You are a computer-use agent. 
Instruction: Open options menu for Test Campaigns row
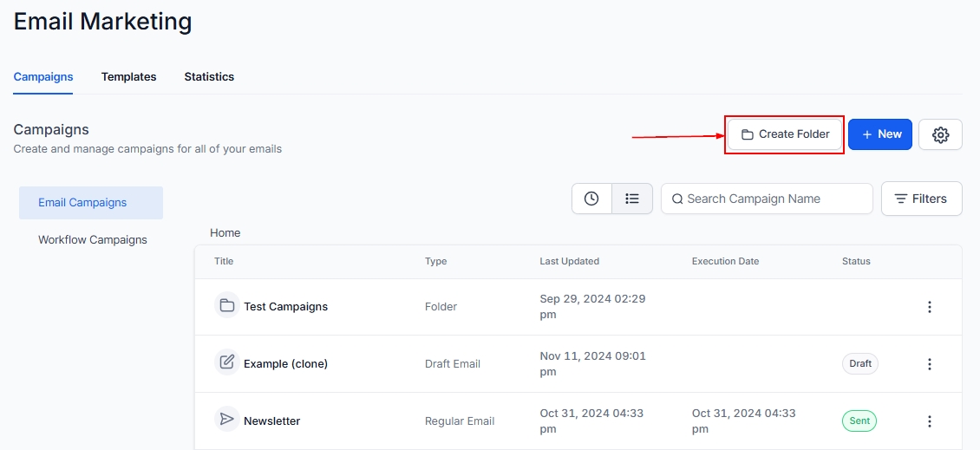click(929, 307)
